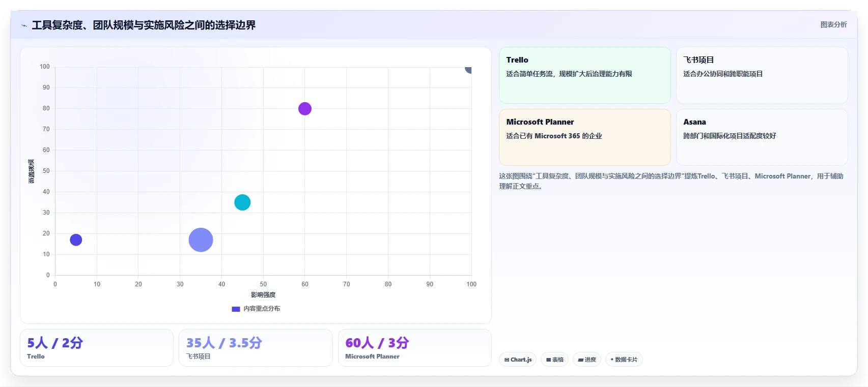Select the large lavender 飞书项目 bubble
868x387 pixels.
click(x=201, y=240)
